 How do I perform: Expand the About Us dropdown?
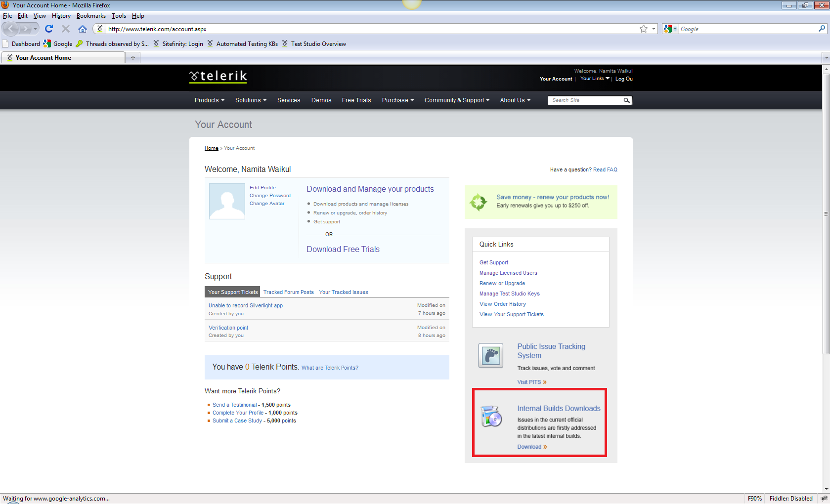coord(515,100)
